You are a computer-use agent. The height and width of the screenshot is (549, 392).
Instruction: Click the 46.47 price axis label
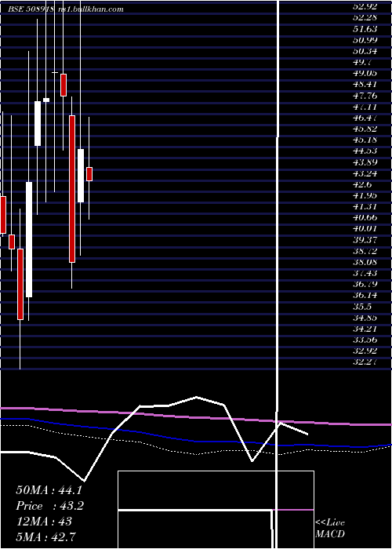tap(365, 118)
